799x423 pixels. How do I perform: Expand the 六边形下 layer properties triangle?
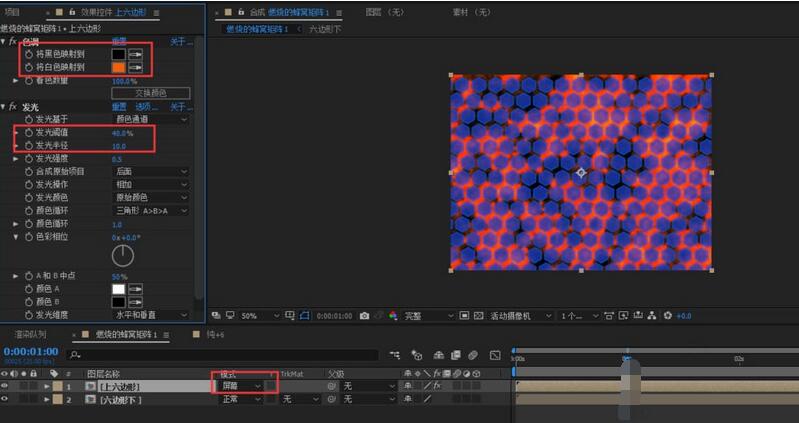[x=46, y=399]
